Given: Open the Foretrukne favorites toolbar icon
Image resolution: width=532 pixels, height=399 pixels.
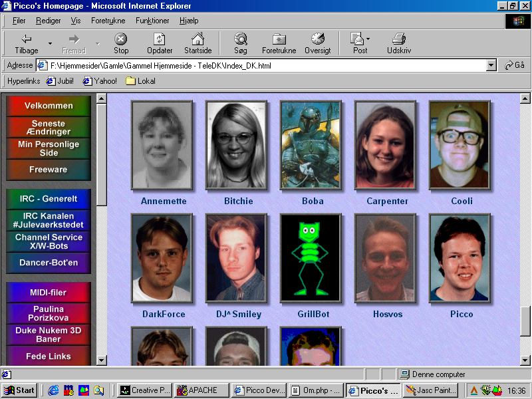Looking at the screenshot, I should [279, 39].
